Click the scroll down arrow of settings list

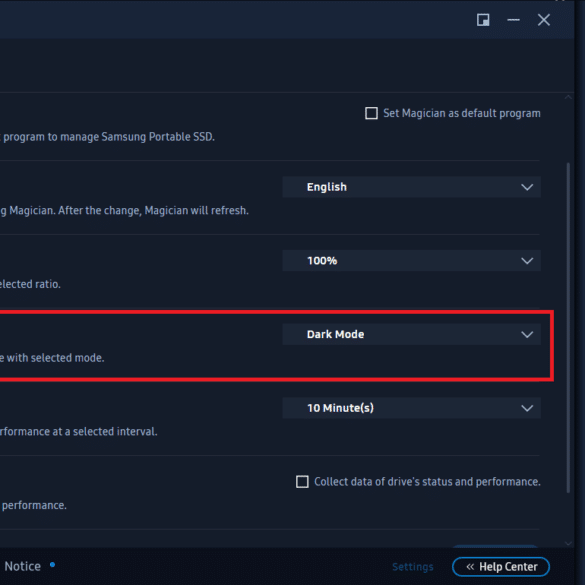[x=568, y=544]
